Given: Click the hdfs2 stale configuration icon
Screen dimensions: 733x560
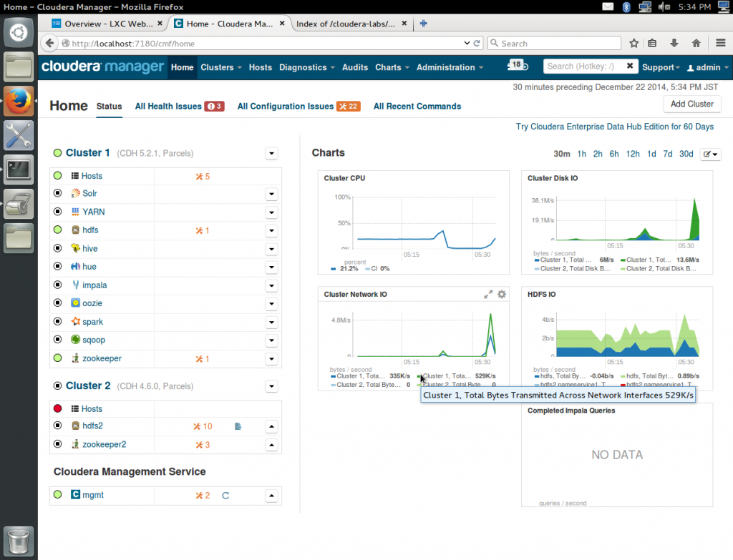Looking at the screenshot, I should [238, 426].
